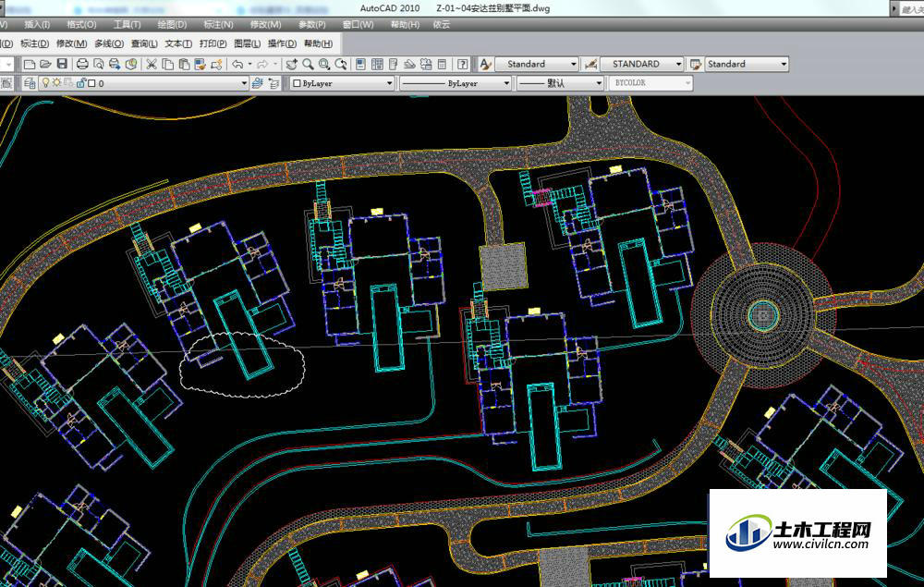Image resolution: width=924 pixels, height=587 pixels.
Task: Paste from clipboard with the Paste icon
Action: pos(184,64)
